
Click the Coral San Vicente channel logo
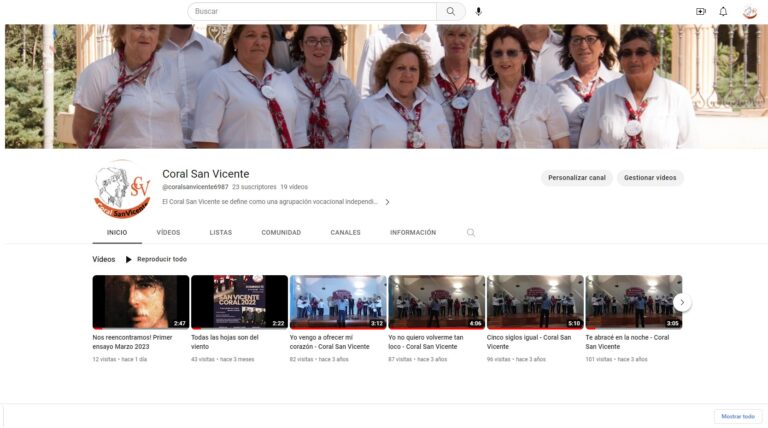122,189
